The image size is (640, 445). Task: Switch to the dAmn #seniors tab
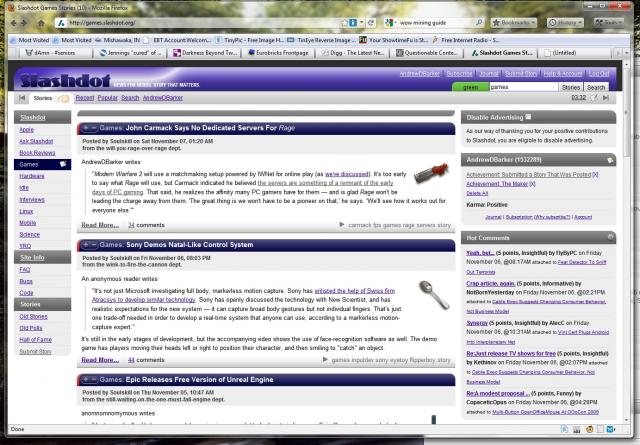point(55,53)
